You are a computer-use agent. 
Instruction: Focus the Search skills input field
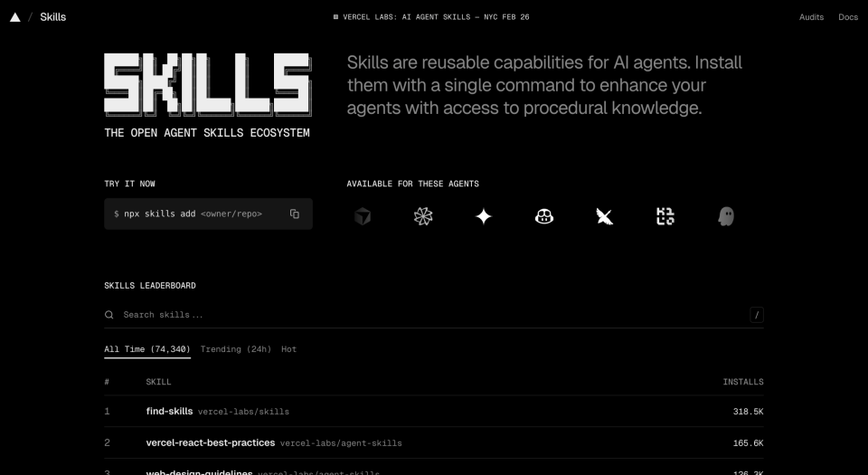tap(434, 315)
